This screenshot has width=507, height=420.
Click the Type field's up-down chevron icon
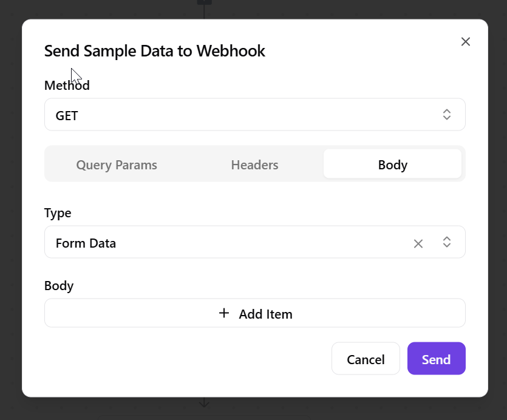coord(447,242)
